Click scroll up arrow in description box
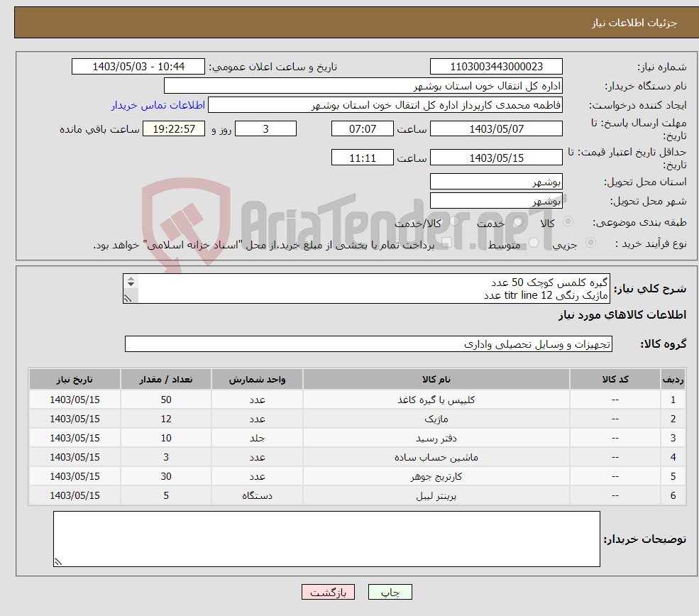Viewport: 699px width, 616px height. [x=131, y=279]
